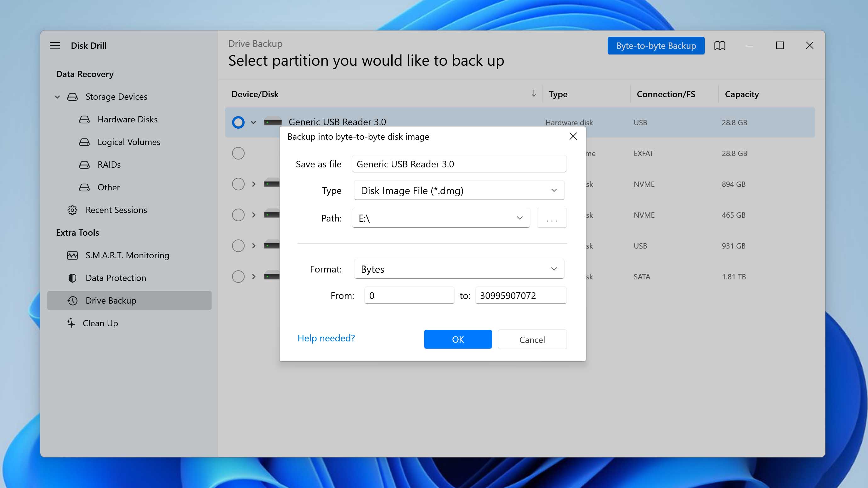Click the SATA connection cell

pos(642,277)
